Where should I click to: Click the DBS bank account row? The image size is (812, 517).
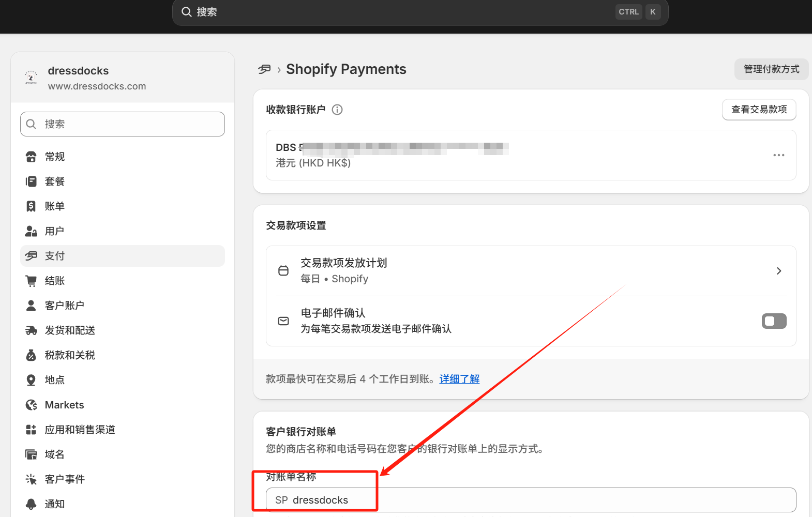pos(531,155)
